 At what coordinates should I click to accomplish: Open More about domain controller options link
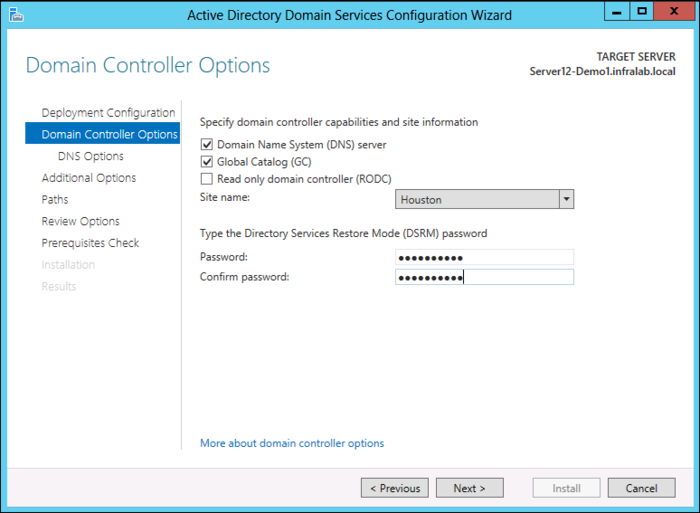(x=292, y=443)
